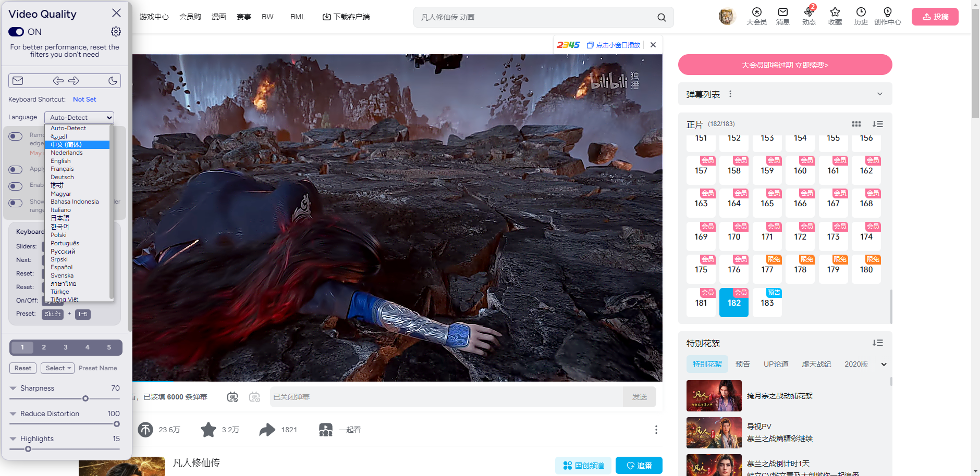
Task: Open Video Quality settings gear
Action: coord(116,32)
